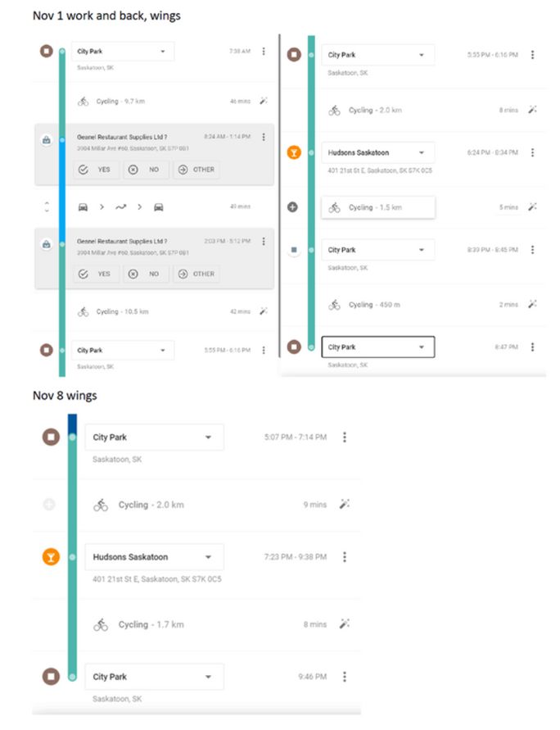Confirm YES for Gesnel visit at 8:24 AM
Screen dimensions: 560x730
pyautogui.click(x=95, y=170)
